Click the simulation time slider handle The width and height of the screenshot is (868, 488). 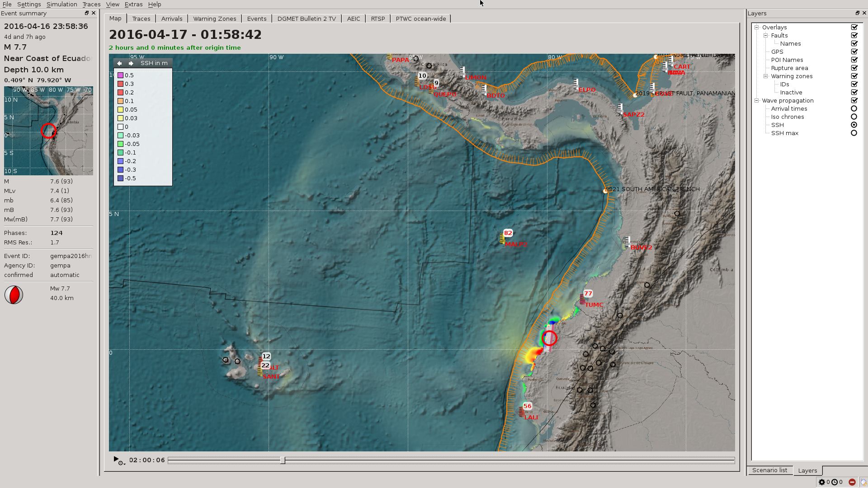click(283, 460)
